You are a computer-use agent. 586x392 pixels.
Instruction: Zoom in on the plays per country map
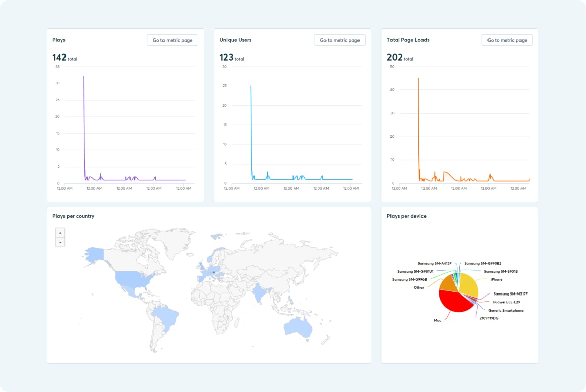coord(60,233)
